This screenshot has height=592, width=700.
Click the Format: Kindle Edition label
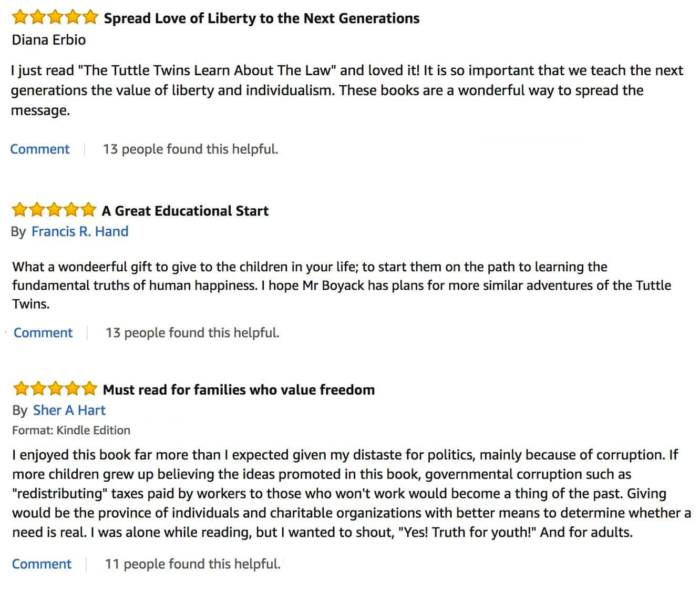tap(71, 430)
